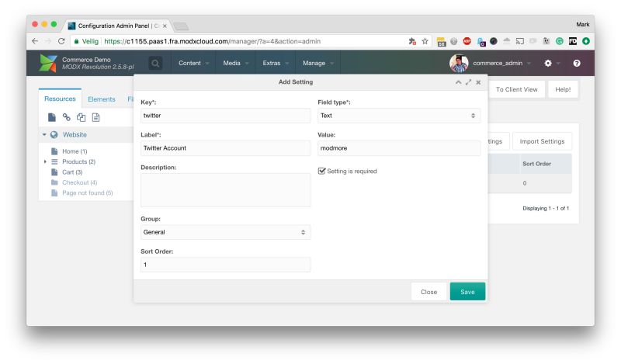This screenshot has width=621, height=364.
Task: Click the Close button in dialog
Action: click(x=429, y=292)
